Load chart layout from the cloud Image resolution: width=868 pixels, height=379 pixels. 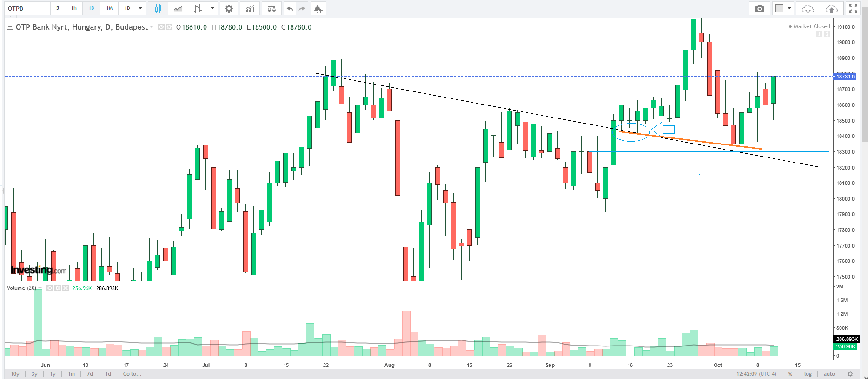(808, 8)
